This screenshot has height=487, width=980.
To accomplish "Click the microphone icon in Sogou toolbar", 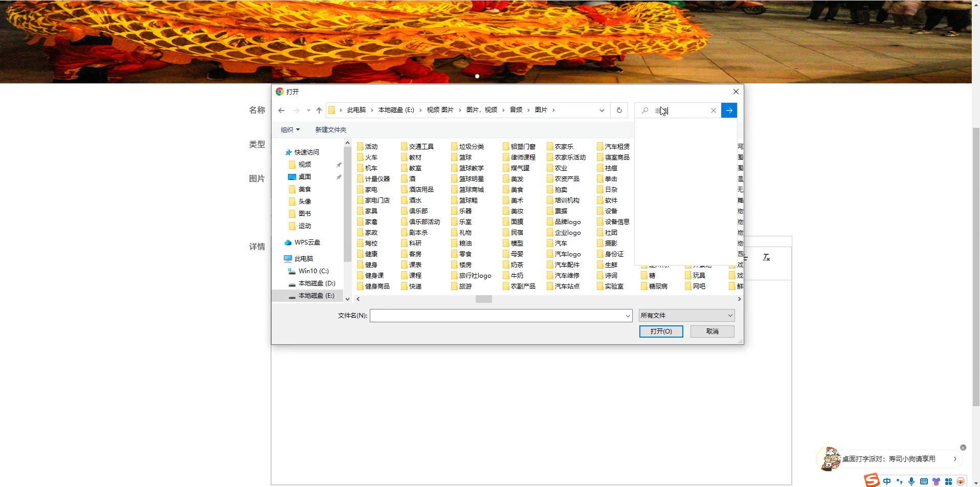I will click(911, 481).
